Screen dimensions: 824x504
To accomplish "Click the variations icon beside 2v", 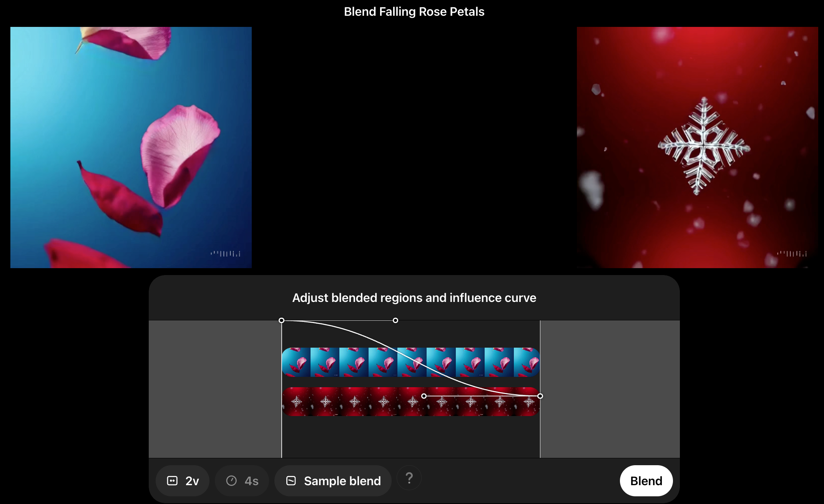I will [172, 481].
